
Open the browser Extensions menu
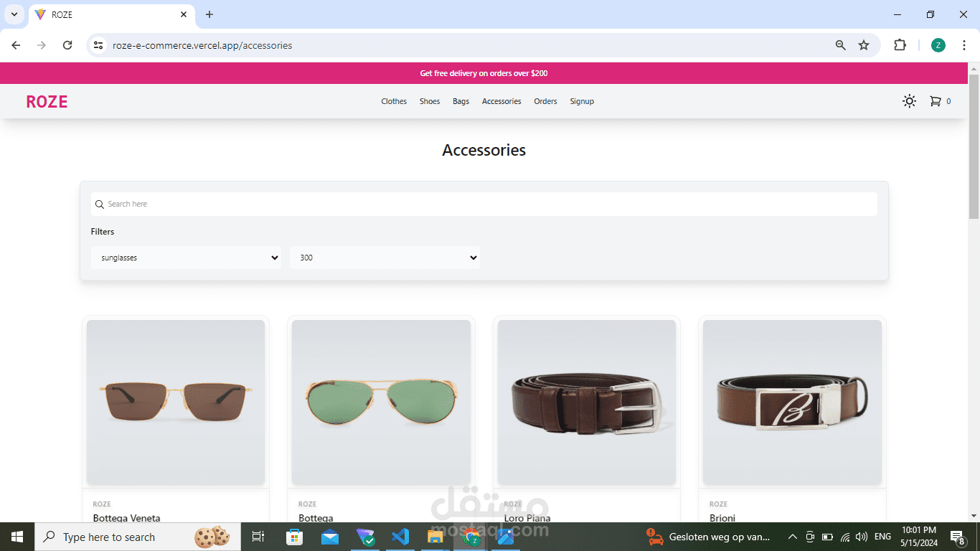click(900, 45)
